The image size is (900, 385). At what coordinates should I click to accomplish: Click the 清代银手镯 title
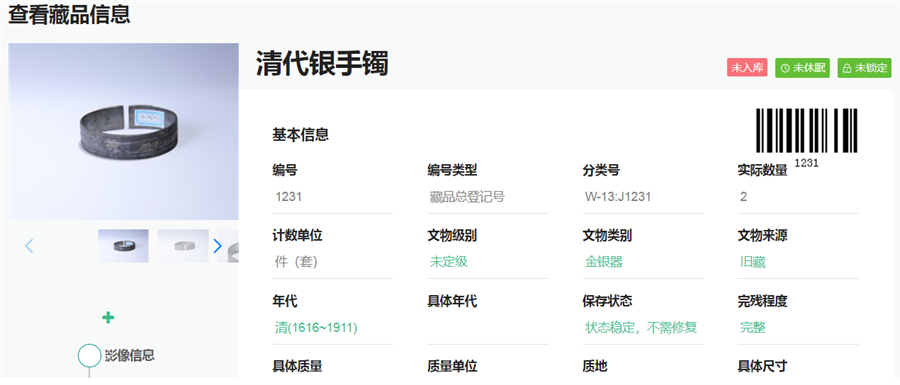click(322, 64)
